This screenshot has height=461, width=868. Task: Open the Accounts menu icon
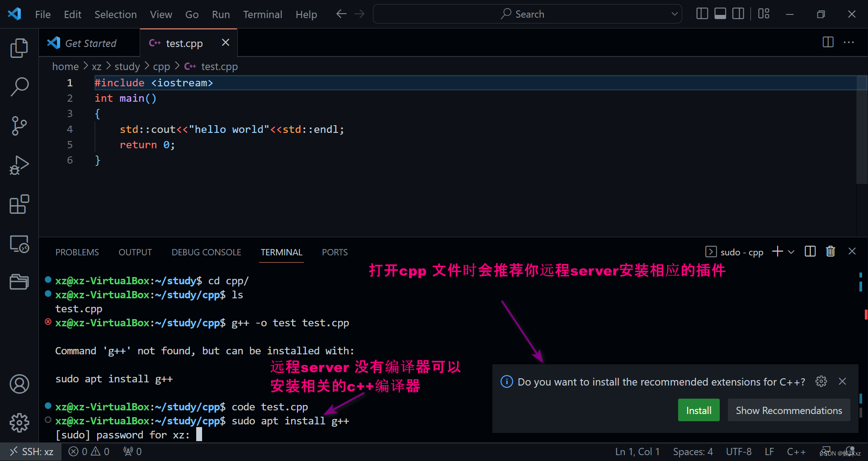pos(19,384)
